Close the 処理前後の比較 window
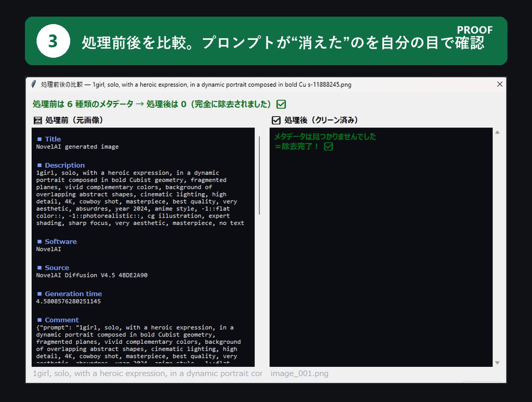This screenshot has height=402, width=532. coord(499,84)
